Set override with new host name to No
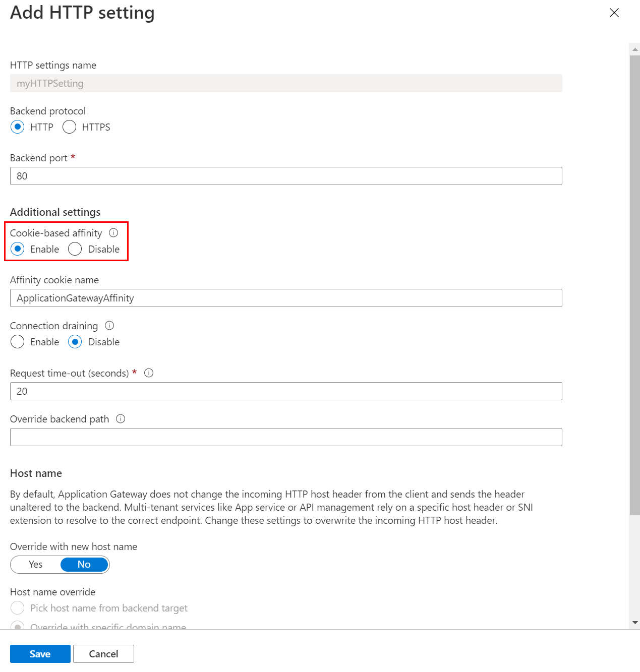 (x=84, y=565)
